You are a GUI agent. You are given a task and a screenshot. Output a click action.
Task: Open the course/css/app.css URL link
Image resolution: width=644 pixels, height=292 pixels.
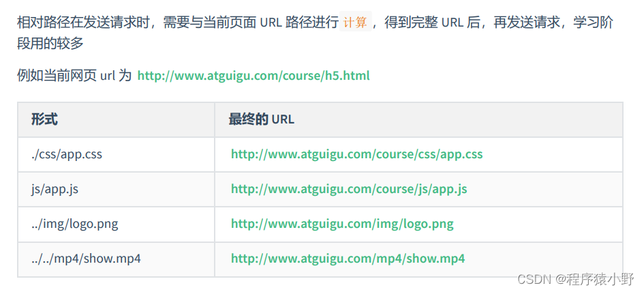pos(356,154)
